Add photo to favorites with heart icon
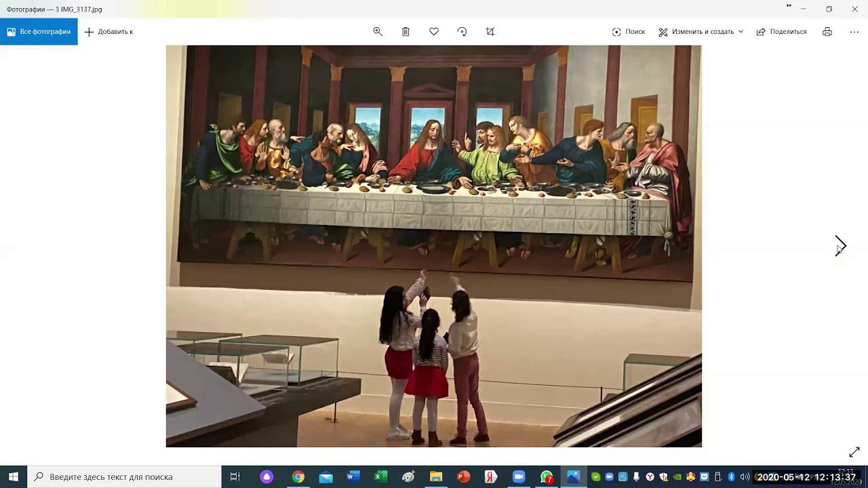Screen dimensions: 868x488 (x=434, y=32)
